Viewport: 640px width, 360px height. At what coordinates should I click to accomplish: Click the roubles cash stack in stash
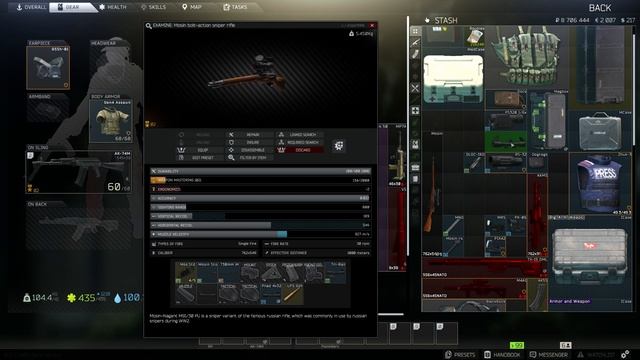(475, 38)
